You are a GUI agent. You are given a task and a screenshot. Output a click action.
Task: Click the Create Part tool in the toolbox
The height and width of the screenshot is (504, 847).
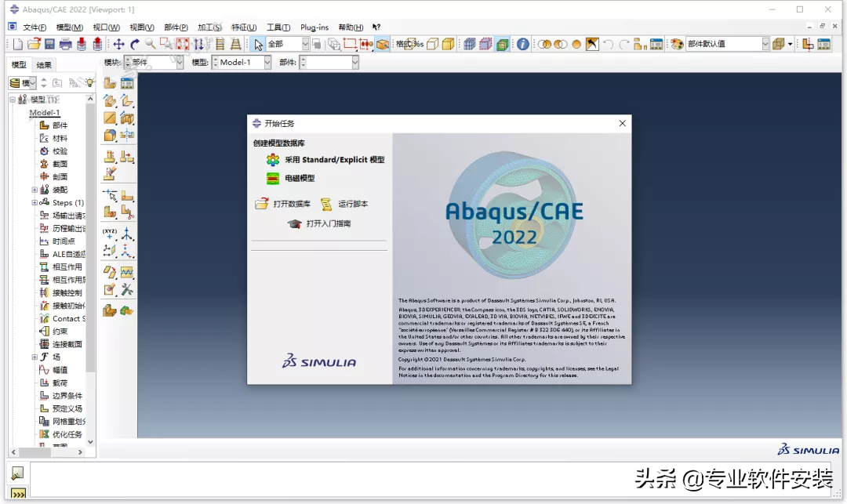coord(109,82)
